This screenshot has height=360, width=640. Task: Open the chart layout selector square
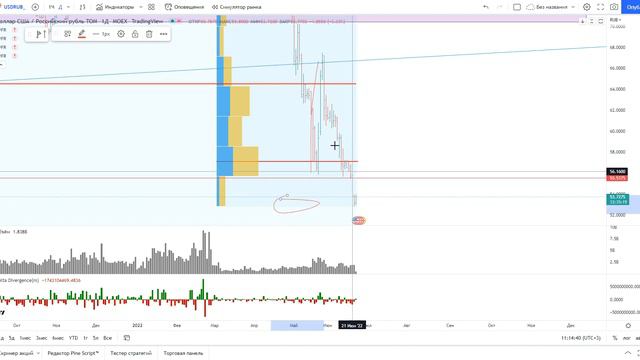click(x=517, y=7)
